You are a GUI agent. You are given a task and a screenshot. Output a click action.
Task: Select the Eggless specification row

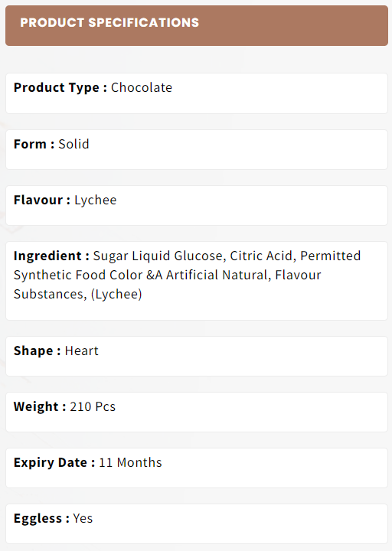tap(197, 524)
